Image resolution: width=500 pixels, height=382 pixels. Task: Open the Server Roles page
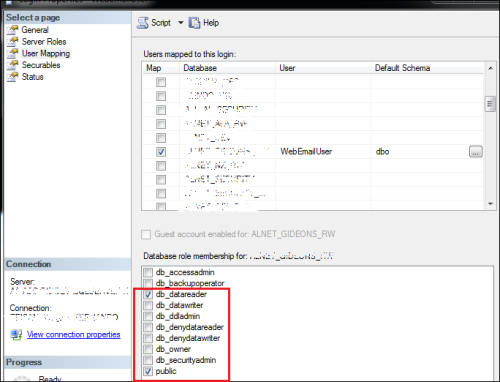click(44, 42)
